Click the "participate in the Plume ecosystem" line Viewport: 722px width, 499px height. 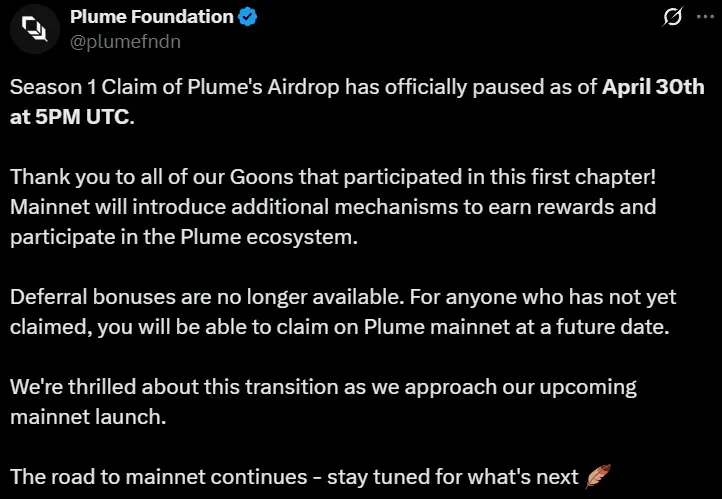point(184,238)
